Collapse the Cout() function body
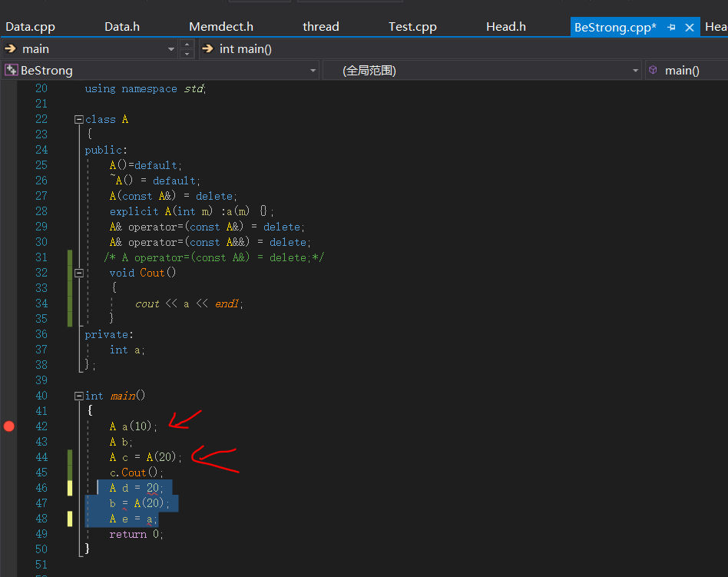The height and width of the screenshot is (577, 728). click(78, 272)
